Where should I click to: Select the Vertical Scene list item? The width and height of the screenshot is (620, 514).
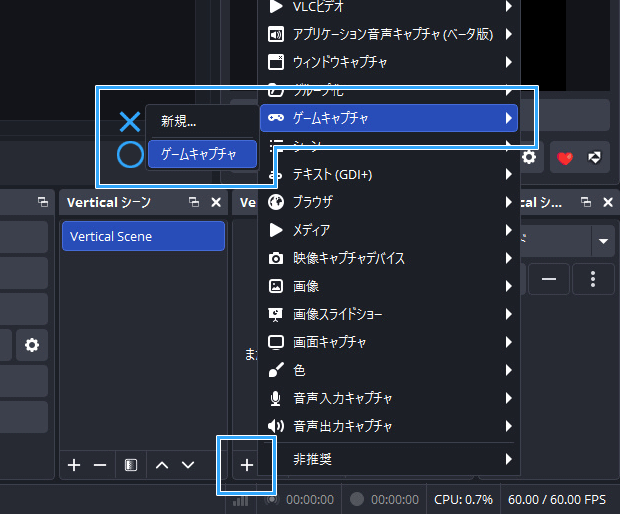coord(144,236)
